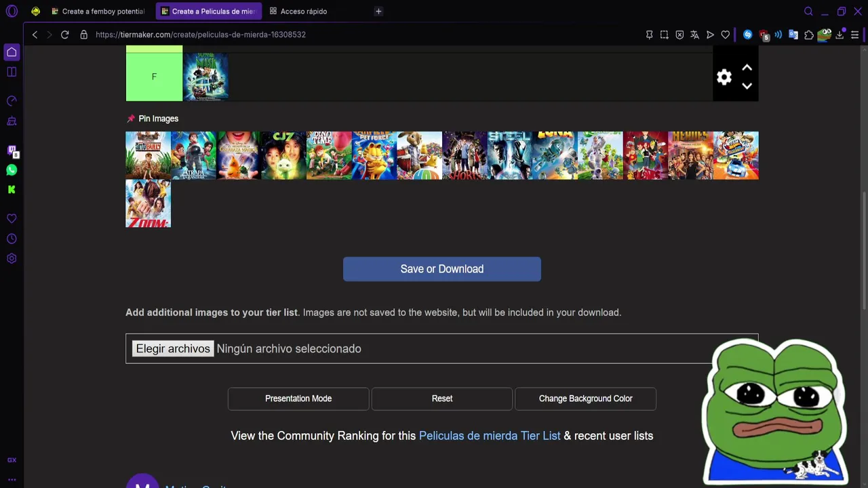Open settings gear in sidebar
The image size is (868, 488).
click(12, 258)
